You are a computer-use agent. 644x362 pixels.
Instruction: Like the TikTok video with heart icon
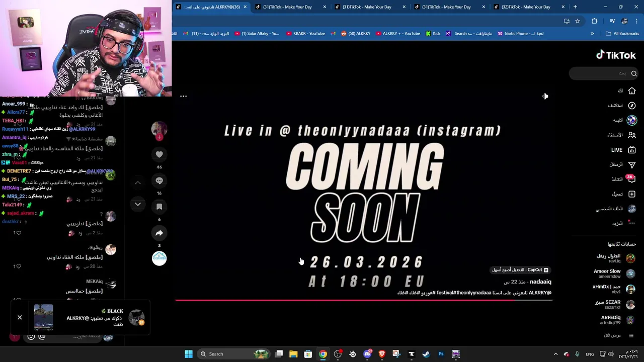[159, 154]
